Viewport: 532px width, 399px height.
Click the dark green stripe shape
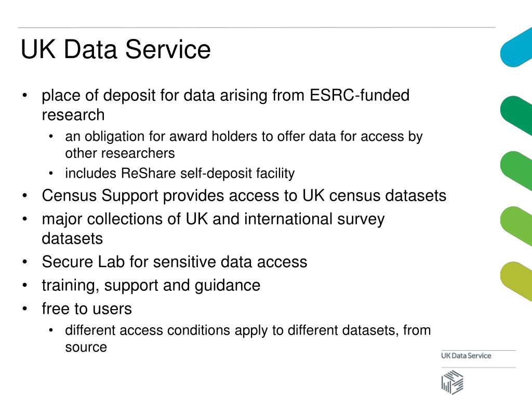coord(516,115)
